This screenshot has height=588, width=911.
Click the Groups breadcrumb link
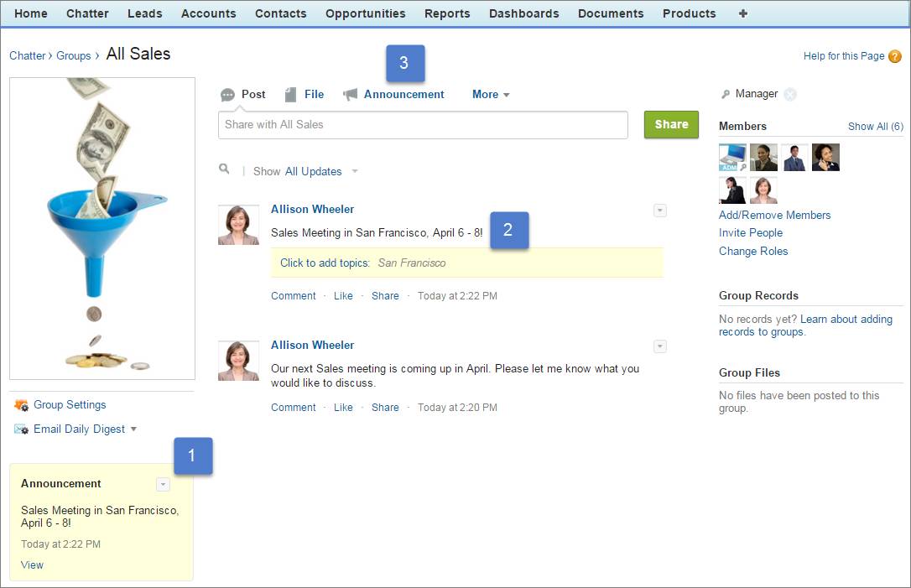click(x=73, y=55)
